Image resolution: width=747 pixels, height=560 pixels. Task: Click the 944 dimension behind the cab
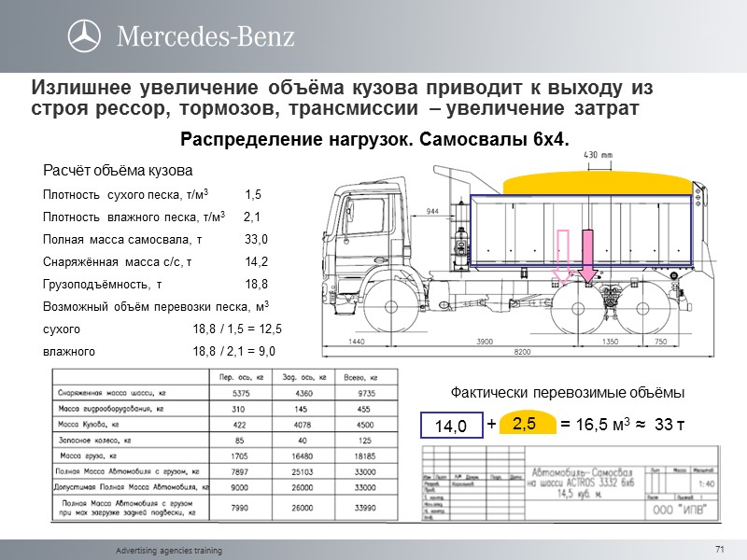coord(432,211)
